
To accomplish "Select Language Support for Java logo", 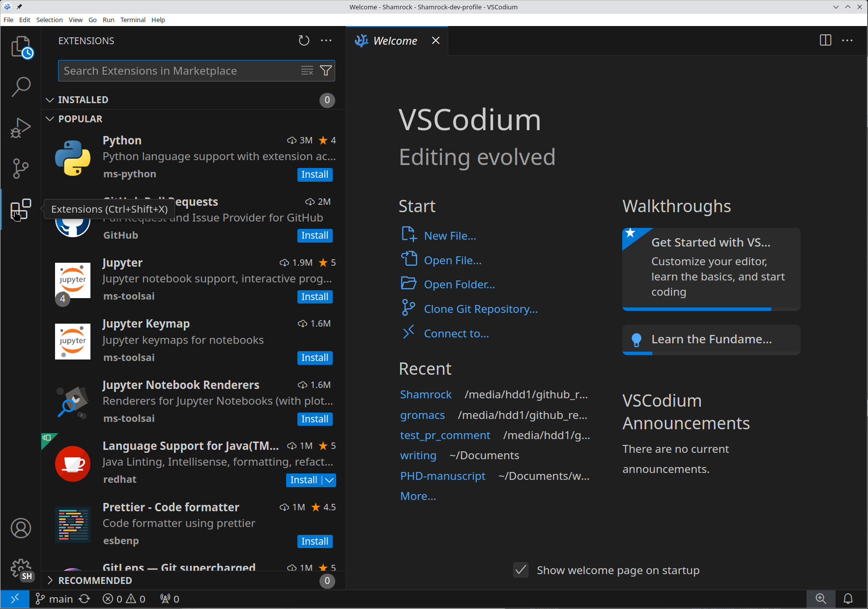I will tap(73, 464).
